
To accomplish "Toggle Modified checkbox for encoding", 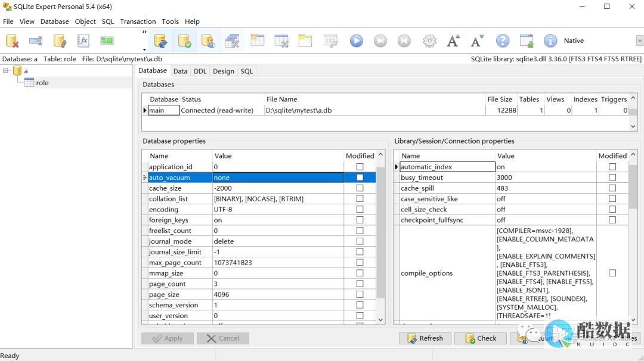I will (360, 209).
